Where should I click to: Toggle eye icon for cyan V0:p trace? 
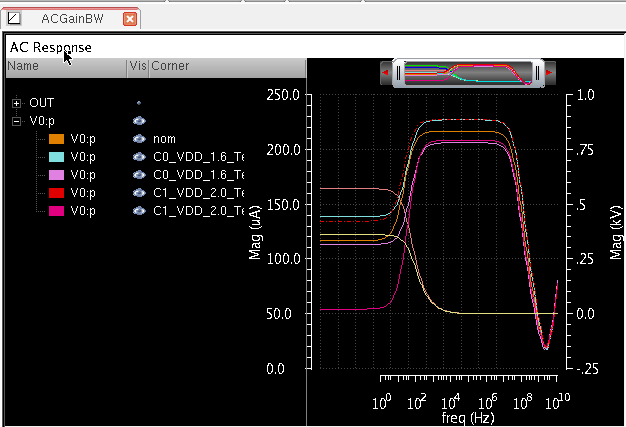[x=139, y=157]
